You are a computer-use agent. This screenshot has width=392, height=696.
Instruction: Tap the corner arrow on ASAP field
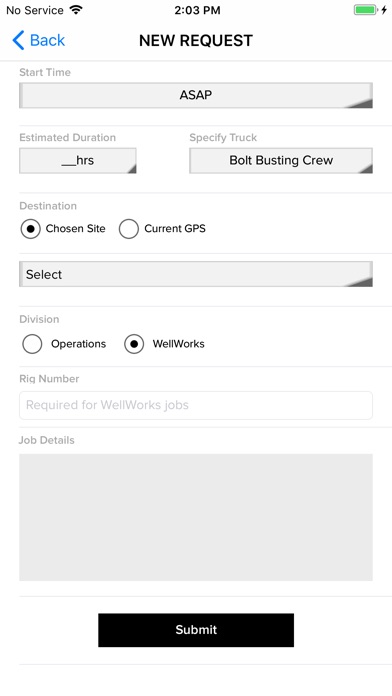359,103
